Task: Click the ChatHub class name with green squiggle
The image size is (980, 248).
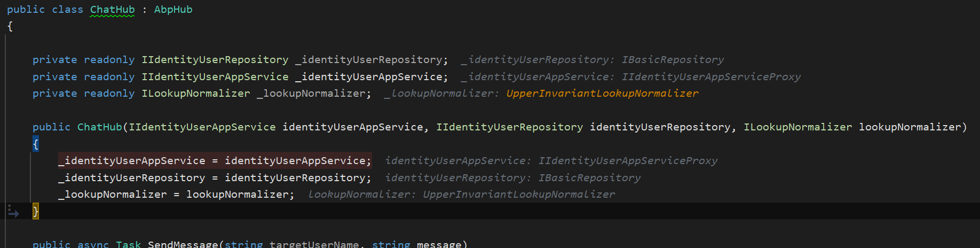Action: coord(112,10)
